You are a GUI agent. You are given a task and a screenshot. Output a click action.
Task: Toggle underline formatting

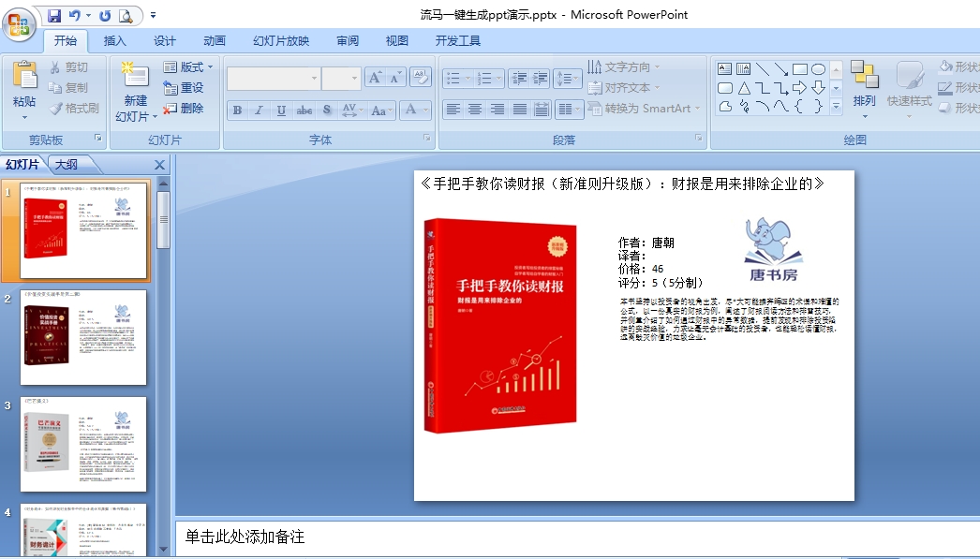click(x=281, y=110)
